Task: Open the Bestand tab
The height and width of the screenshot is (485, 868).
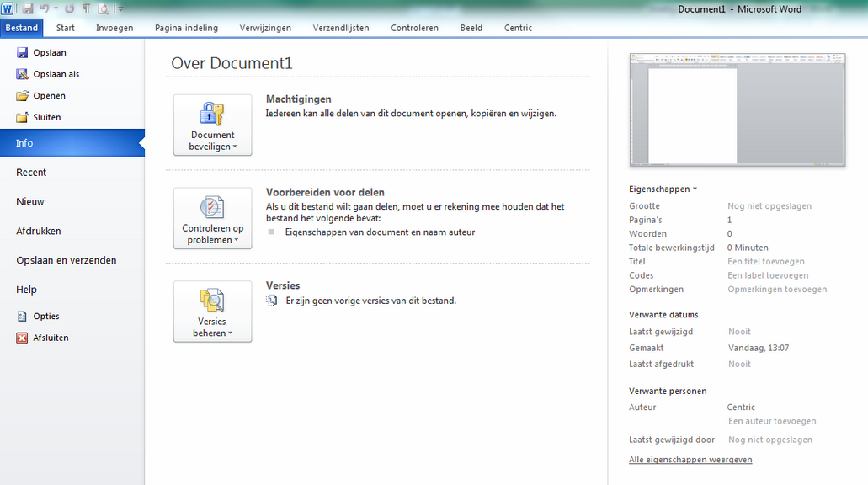Action: [22, 28]
